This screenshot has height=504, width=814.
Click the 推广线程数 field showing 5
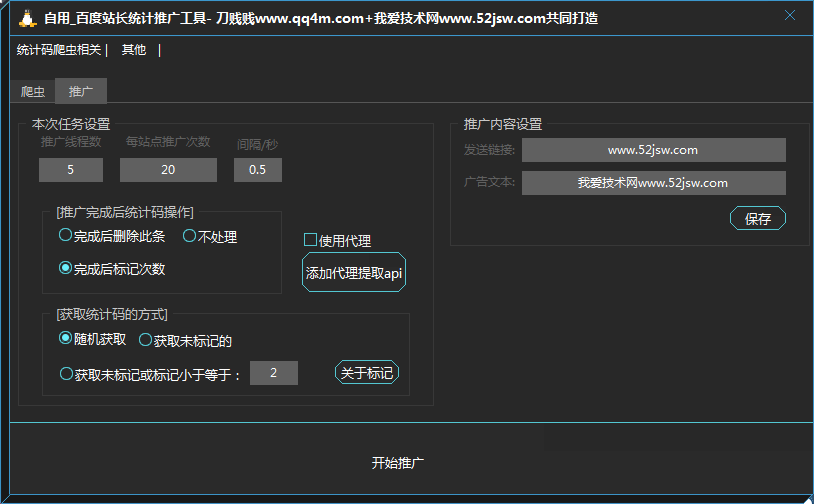pos(71,170)
